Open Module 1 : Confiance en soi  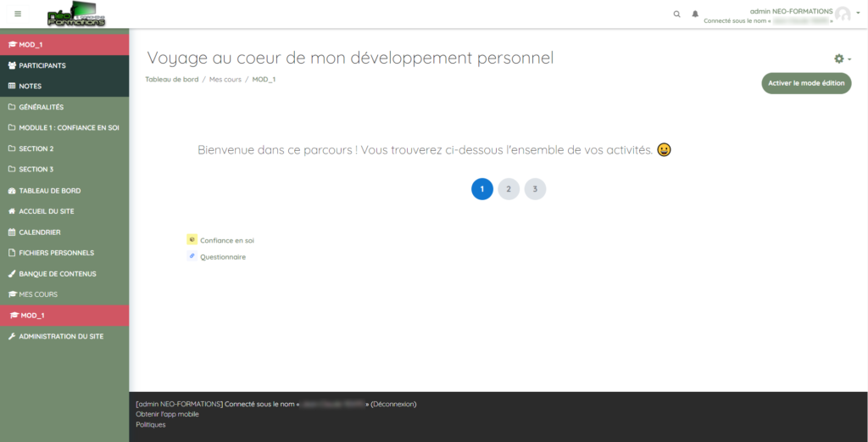click(64, 128)
